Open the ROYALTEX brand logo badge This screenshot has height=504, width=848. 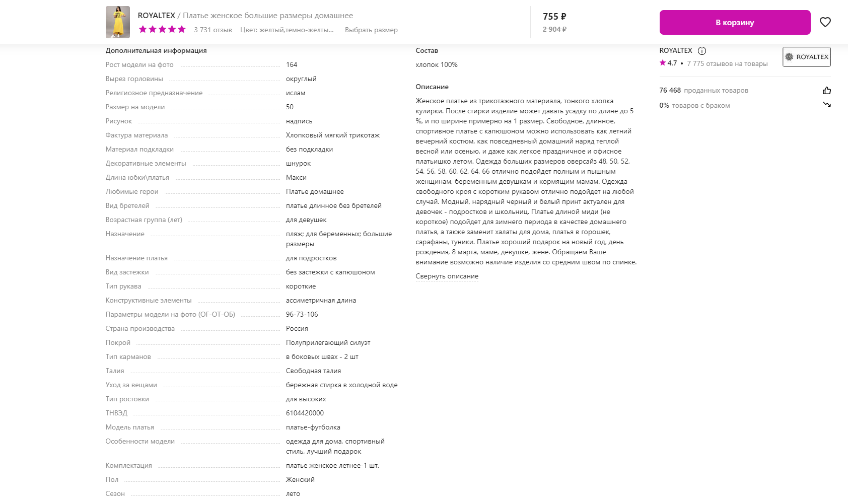click(806, 57)
